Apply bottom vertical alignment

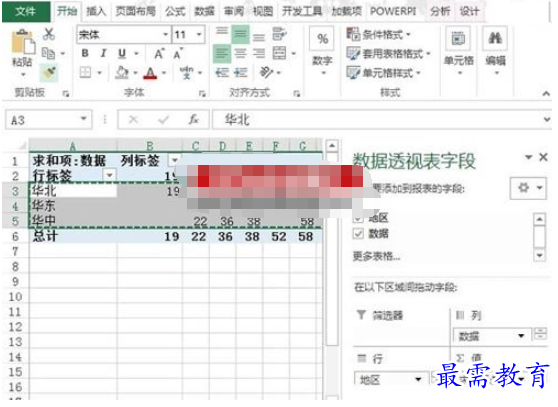point(259,36)
